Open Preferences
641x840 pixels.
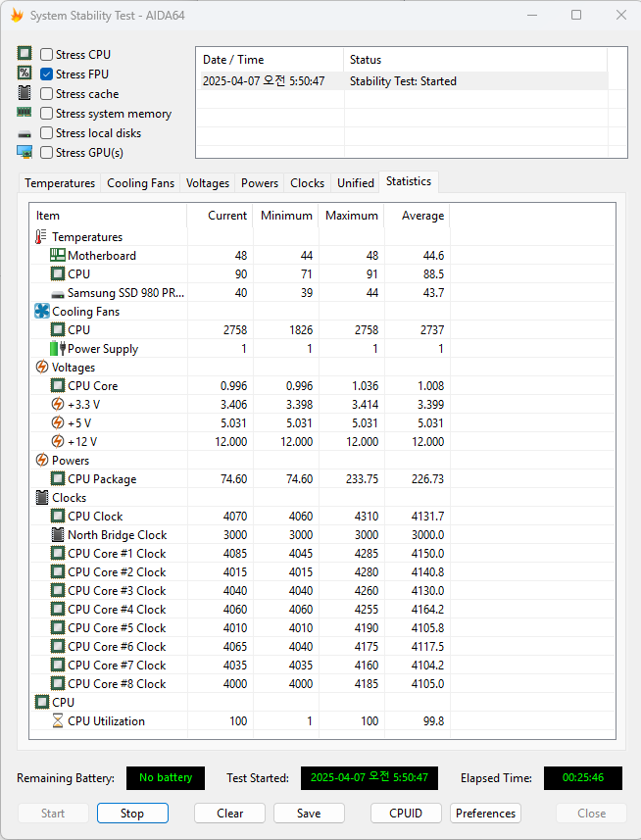485,814
